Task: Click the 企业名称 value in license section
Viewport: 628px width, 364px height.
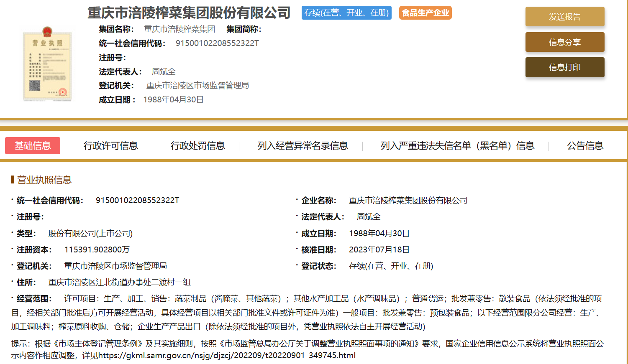Action: [408, 201]
